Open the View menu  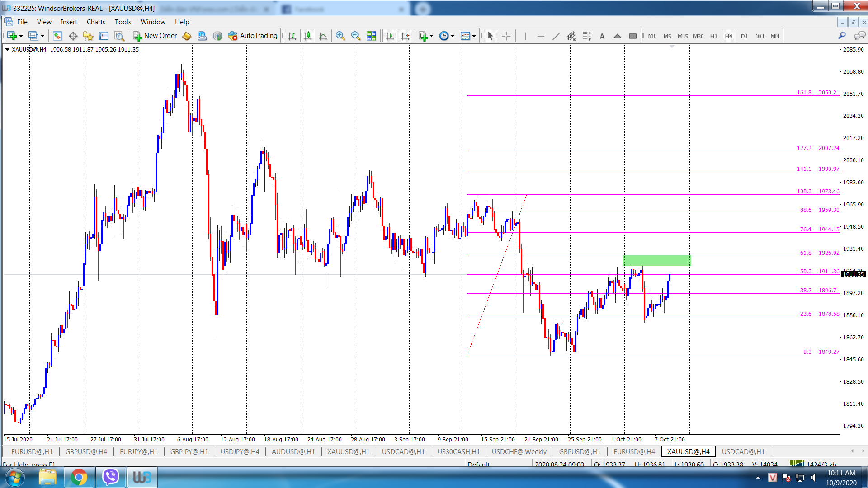point(44,22)
